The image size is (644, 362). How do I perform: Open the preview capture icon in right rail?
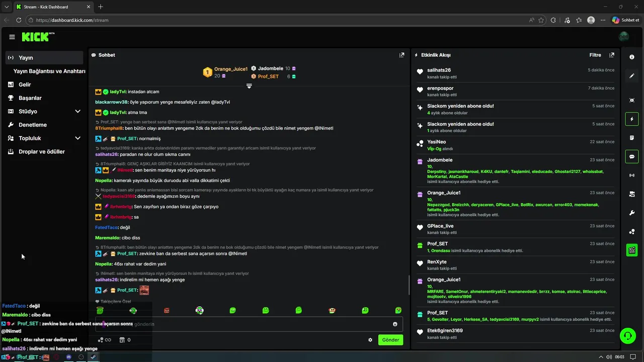coord(632,100)
